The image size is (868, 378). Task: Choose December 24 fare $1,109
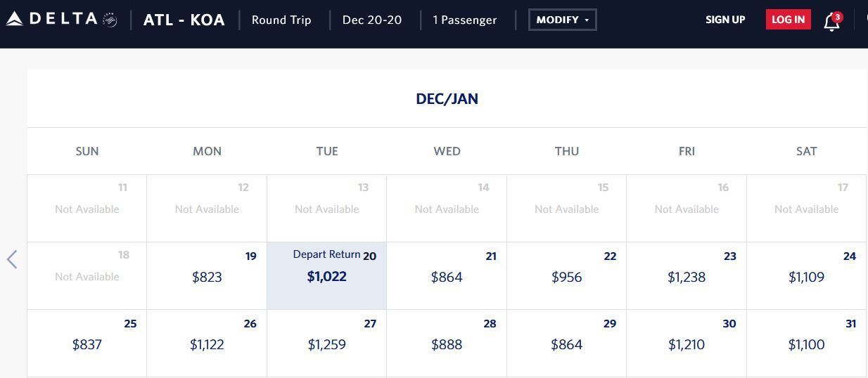click(806, 276)
